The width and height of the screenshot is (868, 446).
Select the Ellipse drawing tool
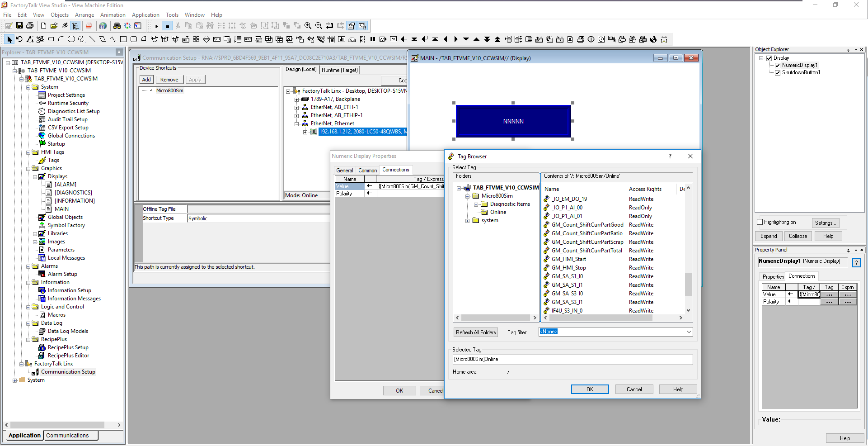(x=71, y=39)
